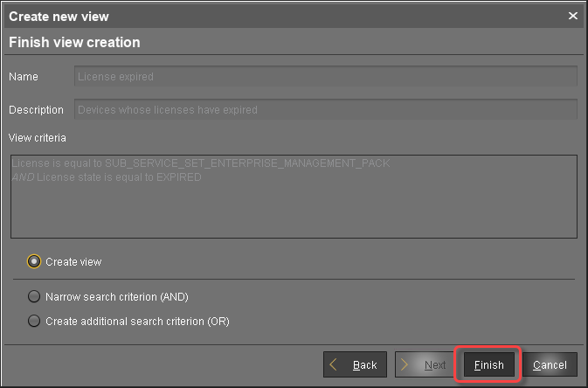Click into the Description text field
Viewport: 588px width, 388px height.
click(x=325, y=110)
